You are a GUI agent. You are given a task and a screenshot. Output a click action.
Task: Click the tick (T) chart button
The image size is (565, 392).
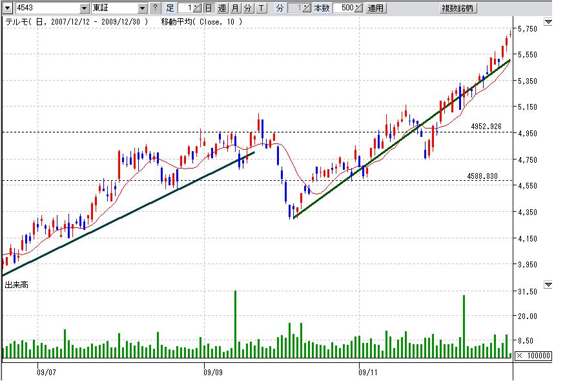click(x=261, y=8)
